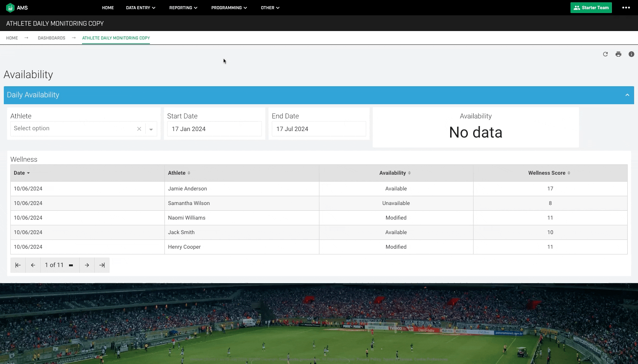Navigate to Dashboards breadcrumb link

[x=51, y=38]
